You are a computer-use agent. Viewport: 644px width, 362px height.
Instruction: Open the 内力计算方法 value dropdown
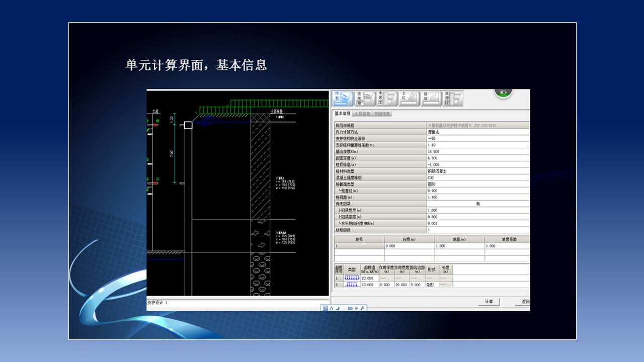[477, 132]
